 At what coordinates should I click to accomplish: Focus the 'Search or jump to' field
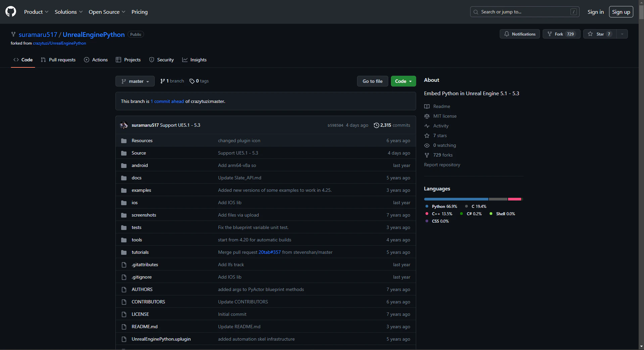525,12
